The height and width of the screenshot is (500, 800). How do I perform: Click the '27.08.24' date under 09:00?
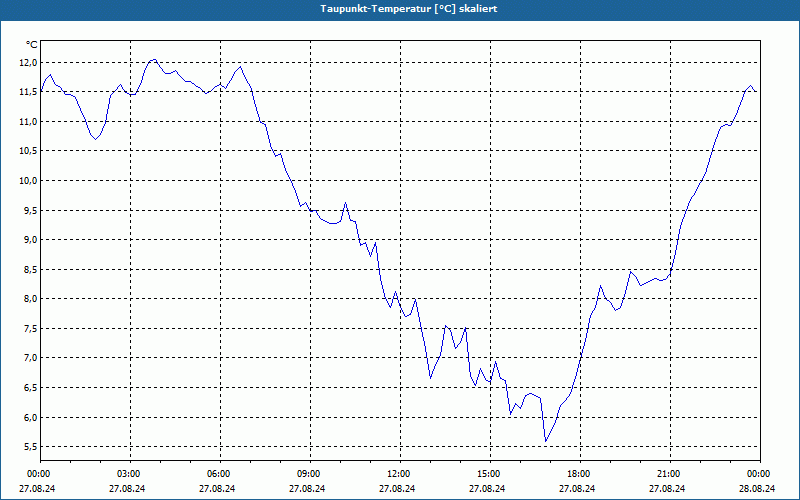tap(307, 488)
